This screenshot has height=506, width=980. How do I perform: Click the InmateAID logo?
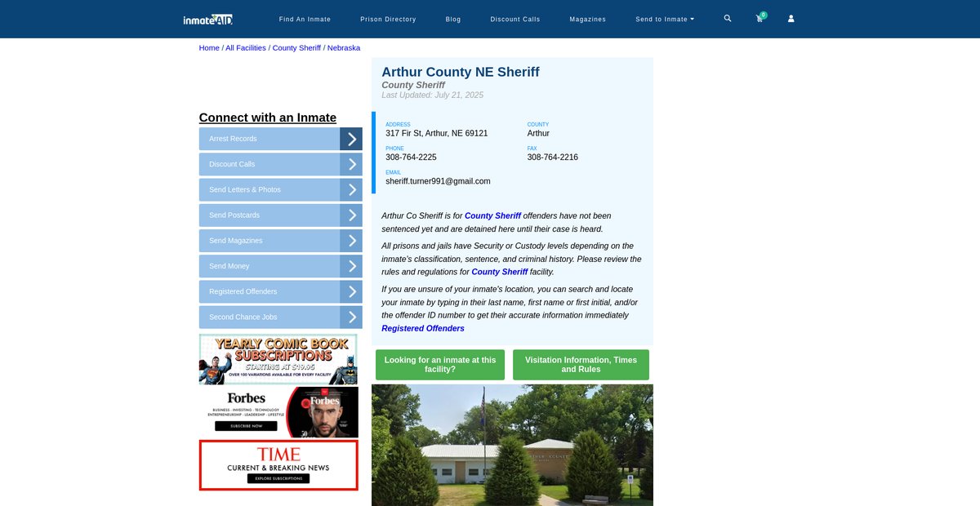point(208,19)
